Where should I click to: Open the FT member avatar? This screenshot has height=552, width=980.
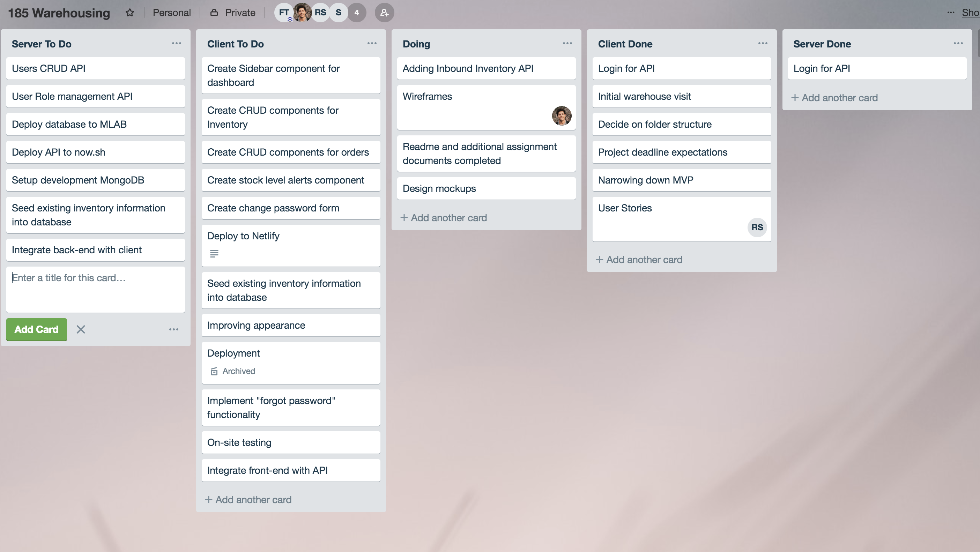coord(283,13)
